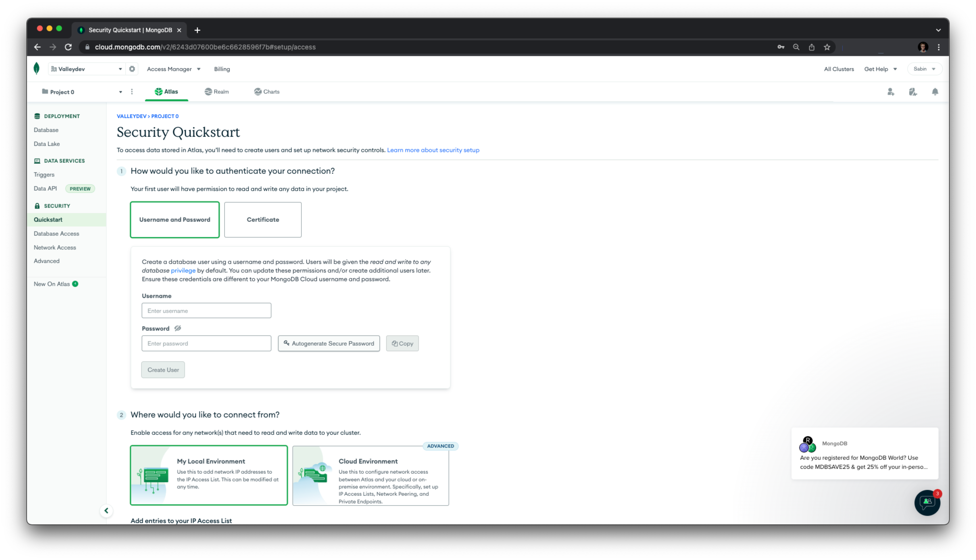This screenshot has width=976, height=560.
Task: Open the alerts bell icon
Action: tap(935, 92)
